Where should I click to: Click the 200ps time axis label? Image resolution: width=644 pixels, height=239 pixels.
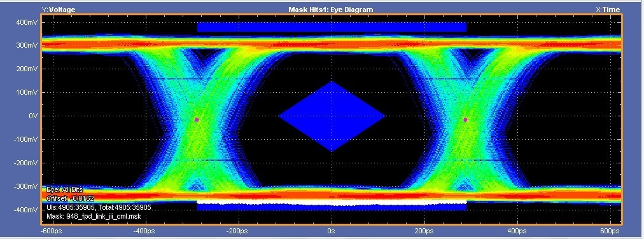[424, 231]
